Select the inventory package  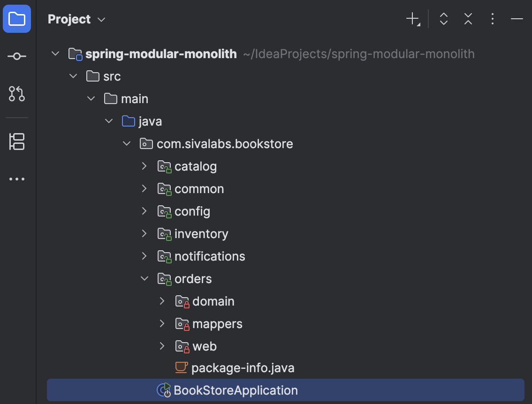pyautogui.click(x=201, y=233)
